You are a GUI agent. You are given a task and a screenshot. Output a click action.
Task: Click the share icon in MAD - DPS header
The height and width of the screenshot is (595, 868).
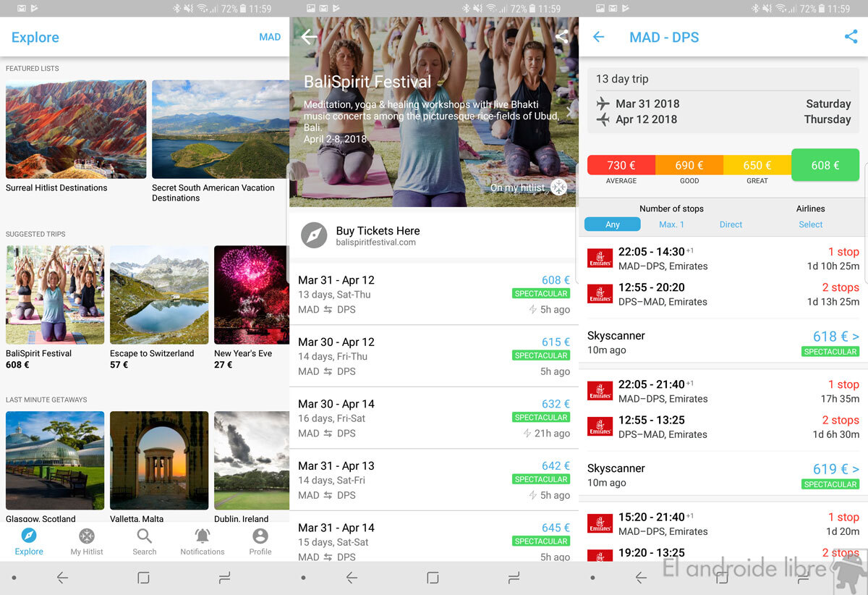coord(851,37)
